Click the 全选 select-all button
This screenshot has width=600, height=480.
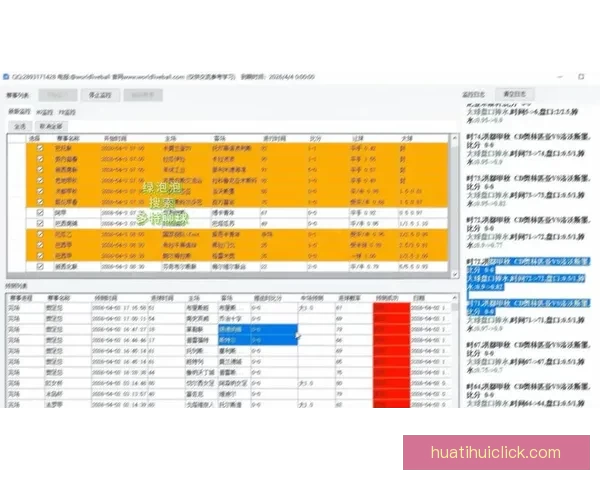click(x=20, y=126)
